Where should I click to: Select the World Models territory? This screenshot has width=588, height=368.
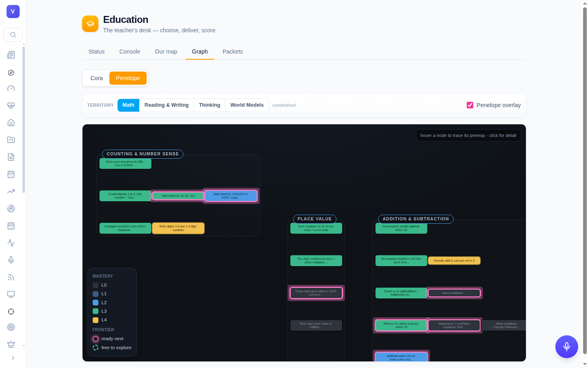click(247, 105)
